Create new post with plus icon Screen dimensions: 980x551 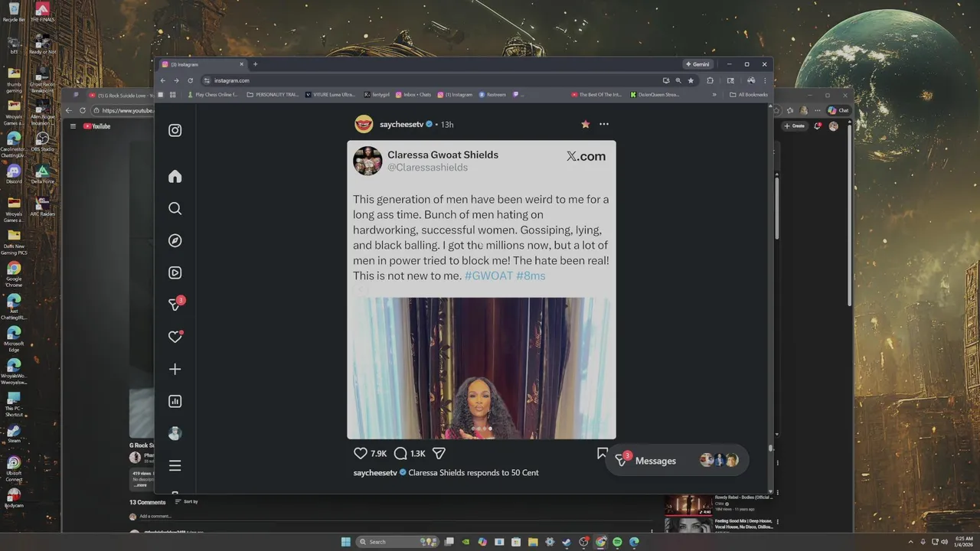(x=175, y=369)
